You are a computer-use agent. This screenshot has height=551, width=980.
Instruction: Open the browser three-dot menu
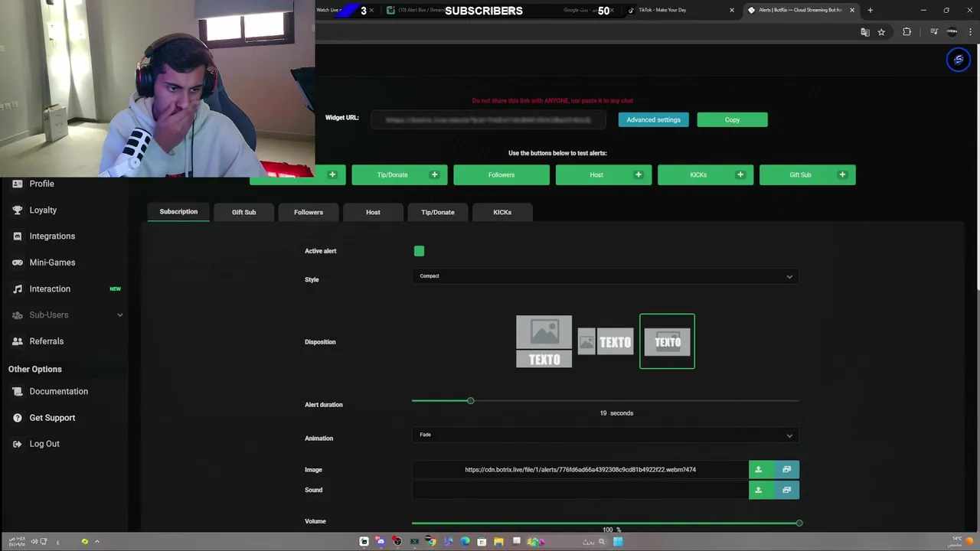tap(971, 32)
